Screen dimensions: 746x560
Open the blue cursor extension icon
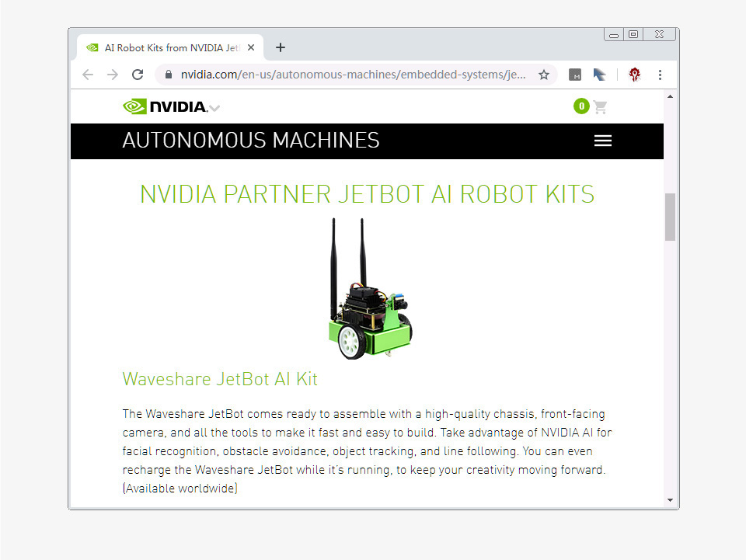pos(599,75)
